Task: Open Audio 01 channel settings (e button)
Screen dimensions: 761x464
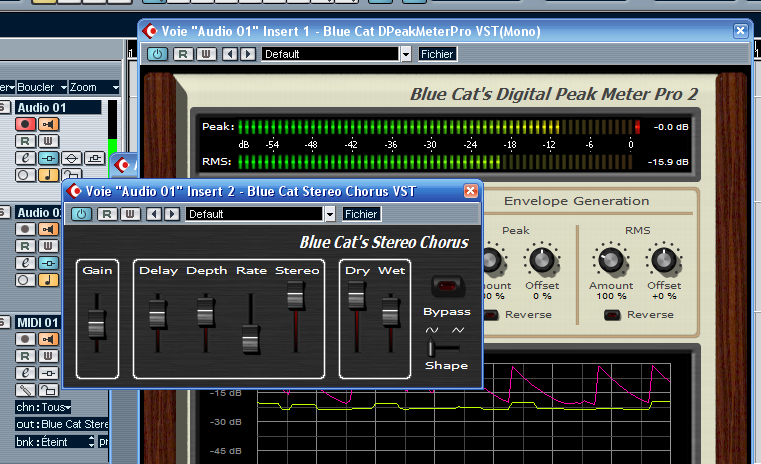Action: coord(25,158)
